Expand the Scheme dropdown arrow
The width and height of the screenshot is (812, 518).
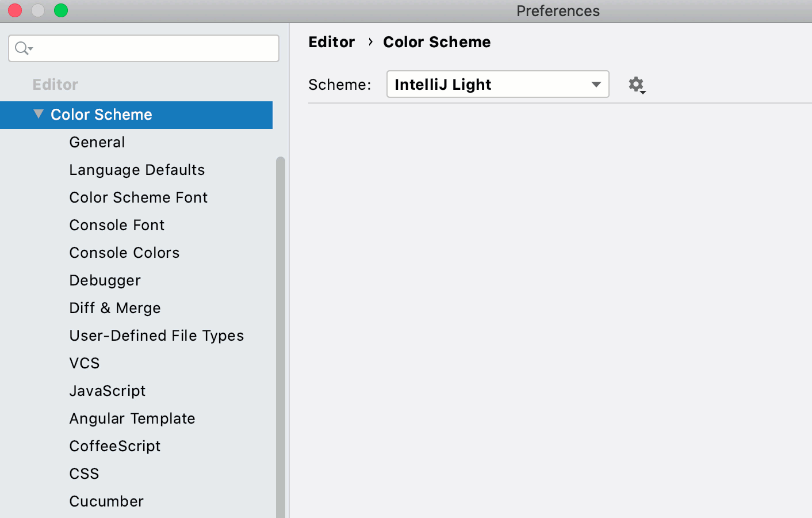(x=596, y=84)
